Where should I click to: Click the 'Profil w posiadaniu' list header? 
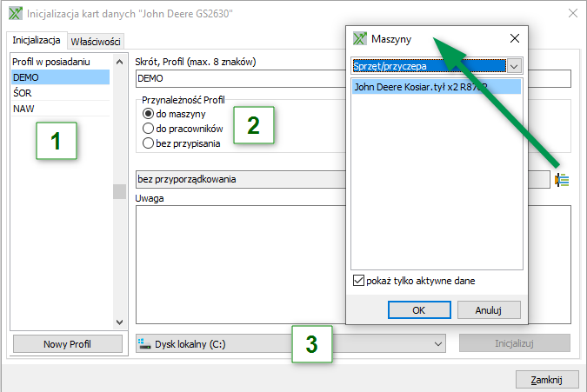click(51, 62)
